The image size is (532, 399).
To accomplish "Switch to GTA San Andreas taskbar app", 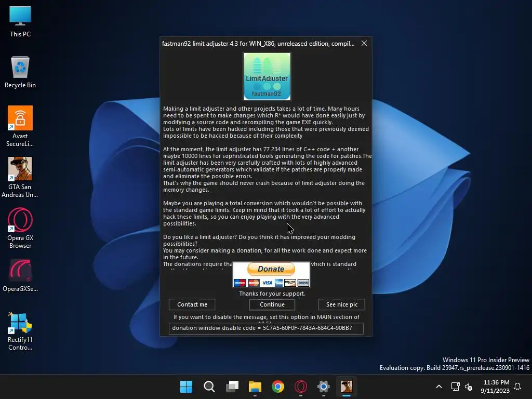I will (347, 387).
